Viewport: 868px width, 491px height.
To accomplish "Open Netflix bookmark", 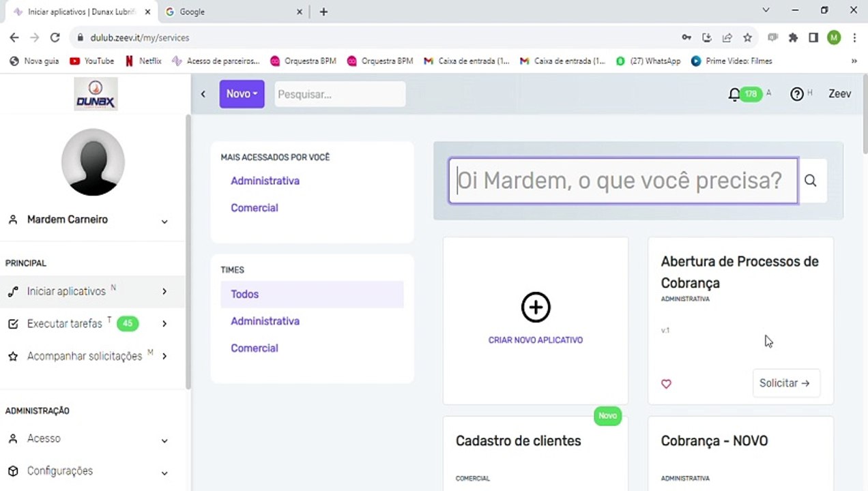I will (143, 61).
